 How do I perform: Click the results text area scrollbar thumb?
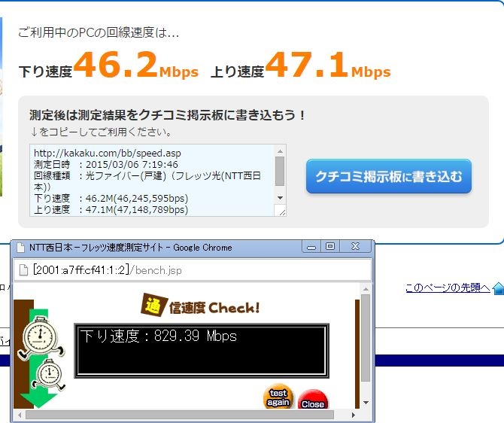click(x=280, y=171)
